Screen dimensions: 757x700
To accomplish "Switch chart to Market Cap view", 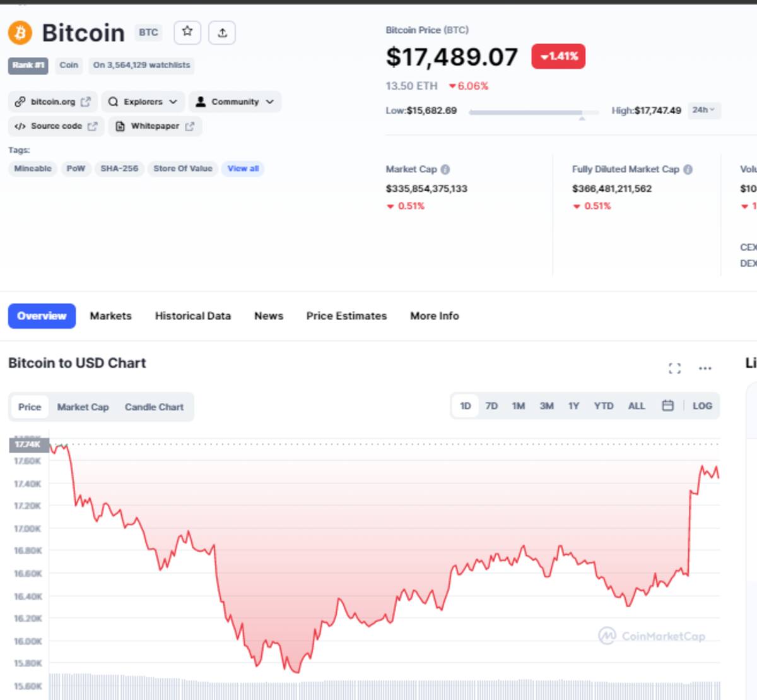I will [x=83, y=407].
